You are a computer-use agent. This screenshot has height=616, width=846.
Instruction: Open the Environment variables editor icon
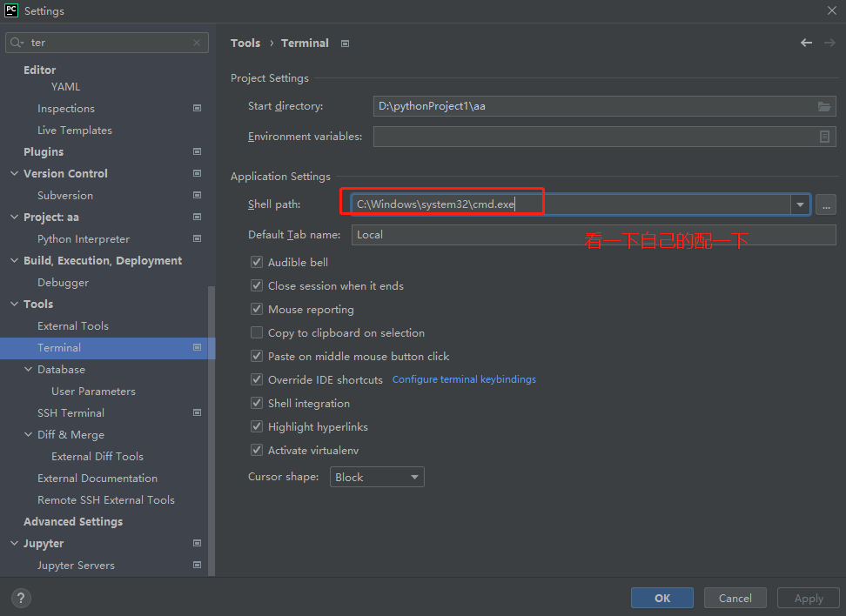824,137
